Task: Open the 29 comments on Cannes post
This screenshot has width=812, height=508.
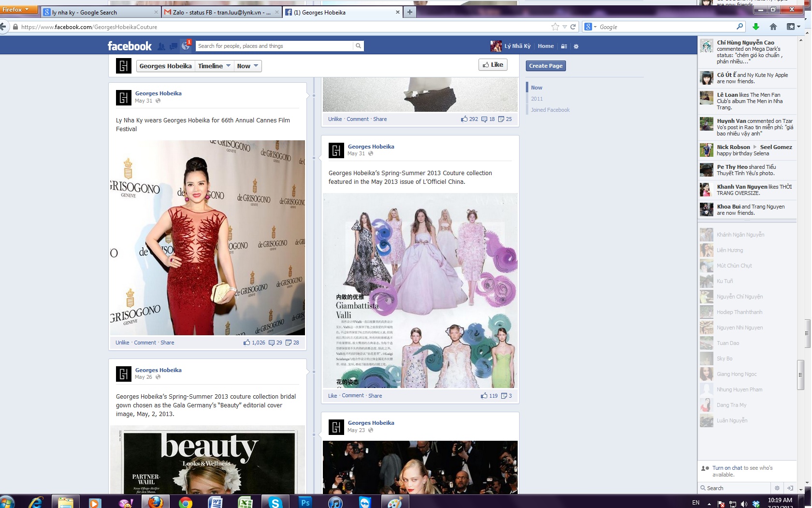Action: 275,343
